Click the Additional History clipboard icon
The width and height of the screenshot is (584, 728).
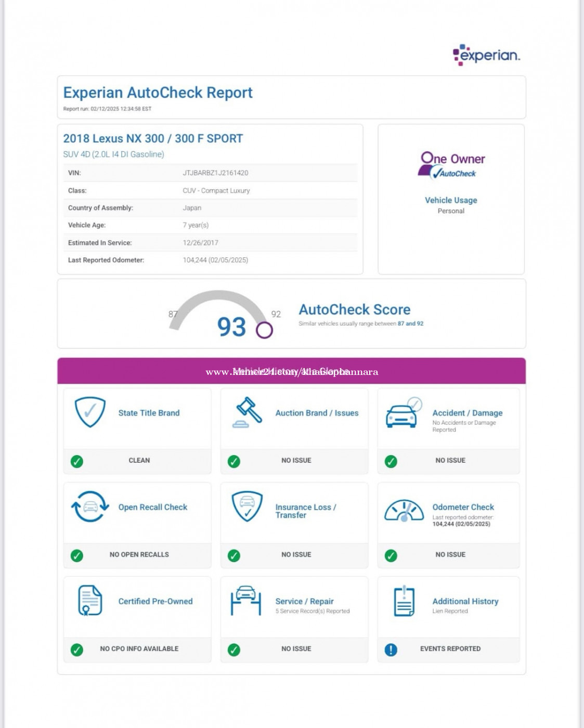coord(404,601)
